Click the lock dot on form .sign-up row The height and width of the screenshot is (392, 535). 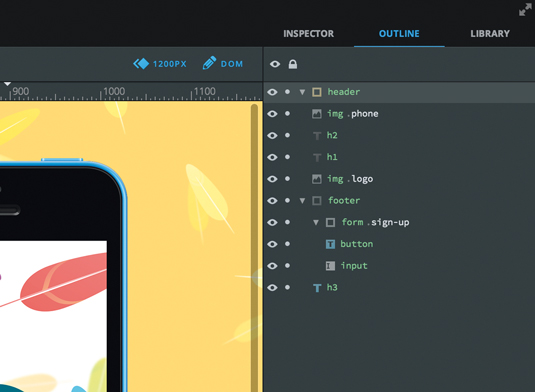[x=287, y=222]
